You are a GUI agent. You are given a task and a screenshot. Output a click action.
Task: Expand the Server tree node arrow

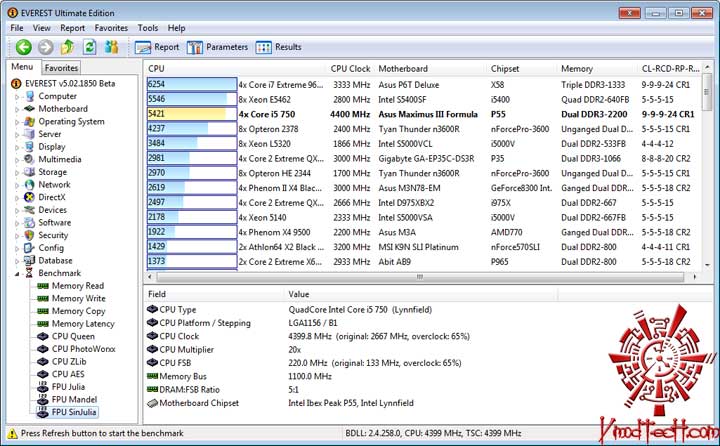17,135
